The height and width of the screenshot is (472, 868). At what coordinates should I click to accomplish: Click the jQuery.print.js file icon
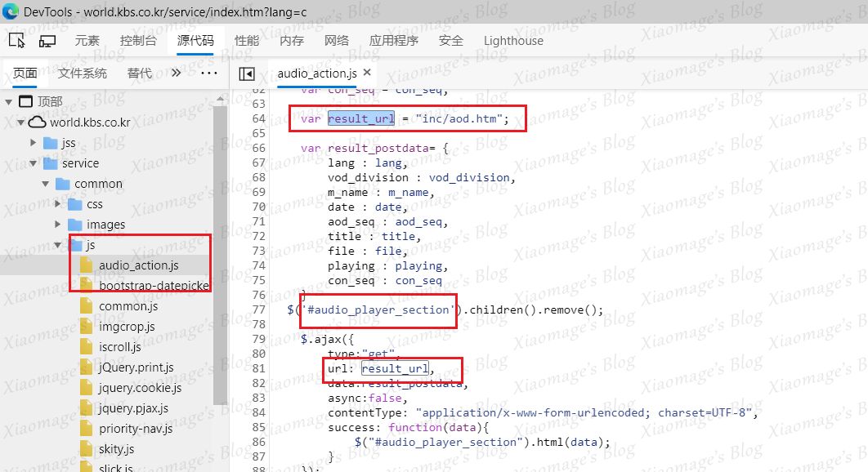pyautogui.click(x=87, y=367)
